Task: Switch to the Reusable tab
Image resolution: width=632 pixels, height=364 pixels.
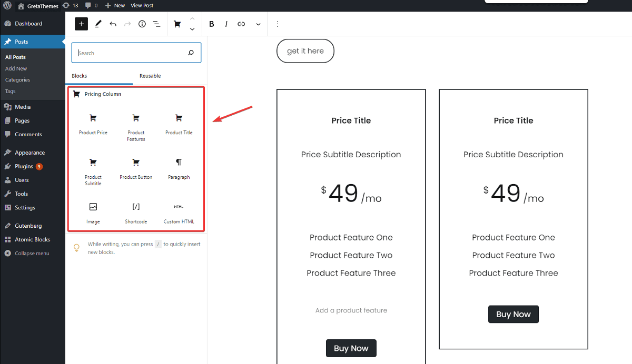Action: [x=150, y=76]
